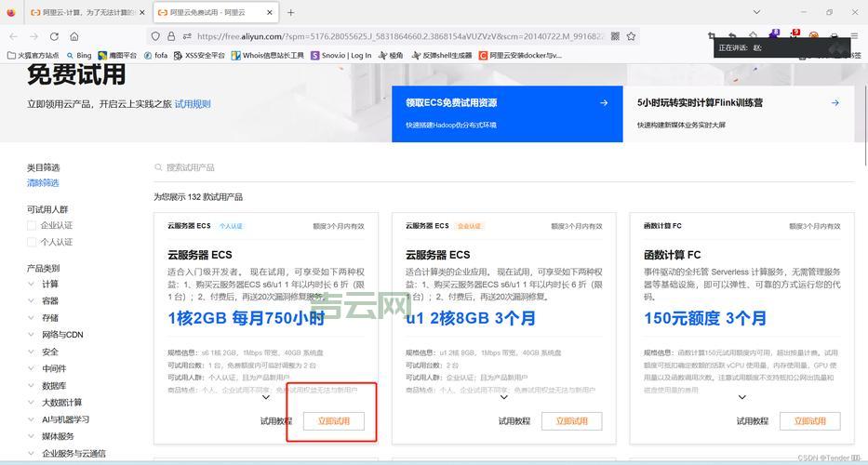Check the 企业认证 checkbox
Viewport: 868px width, 465px height.
(32, 225)
